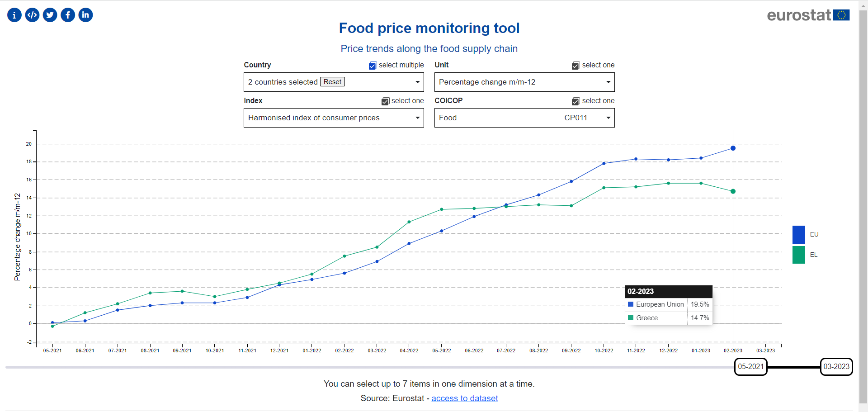This screenshot has width=868, height=412.
Task: Toggle Index select one checkbox
Action: click(385, 101)
